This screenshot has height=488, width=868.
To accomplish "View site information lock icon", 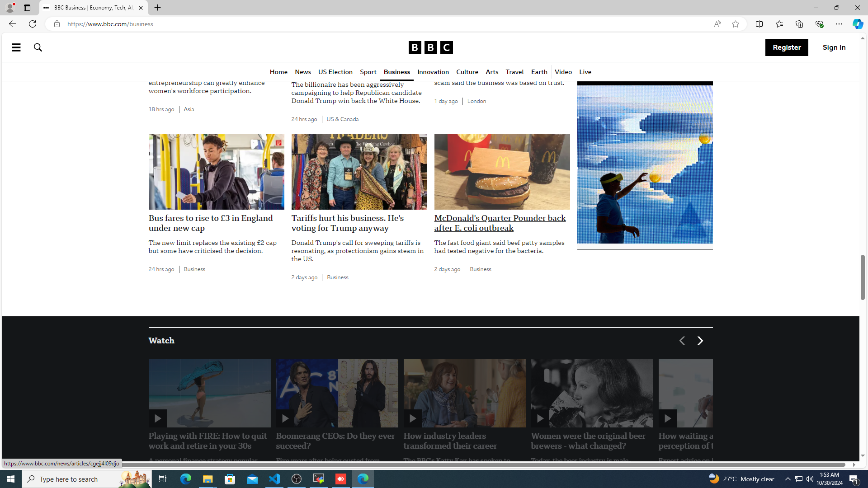I will (57, 24).
